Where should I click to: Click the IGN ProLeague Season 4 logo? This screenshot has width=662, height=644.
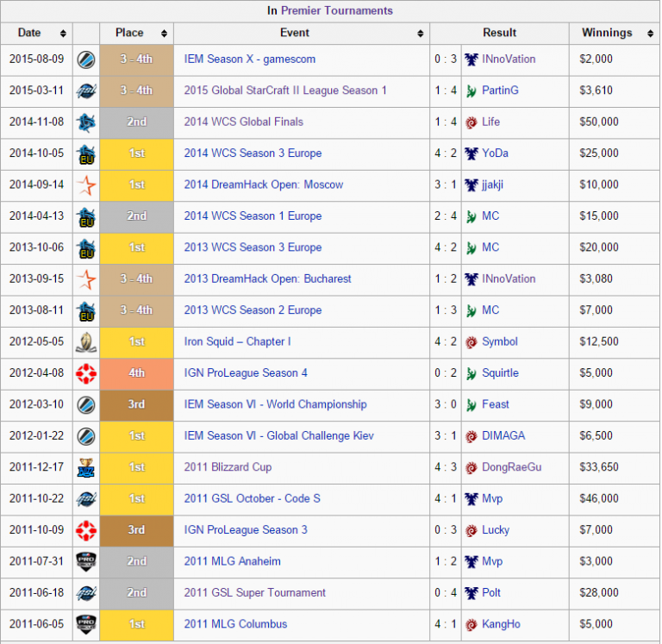point(85,373)
